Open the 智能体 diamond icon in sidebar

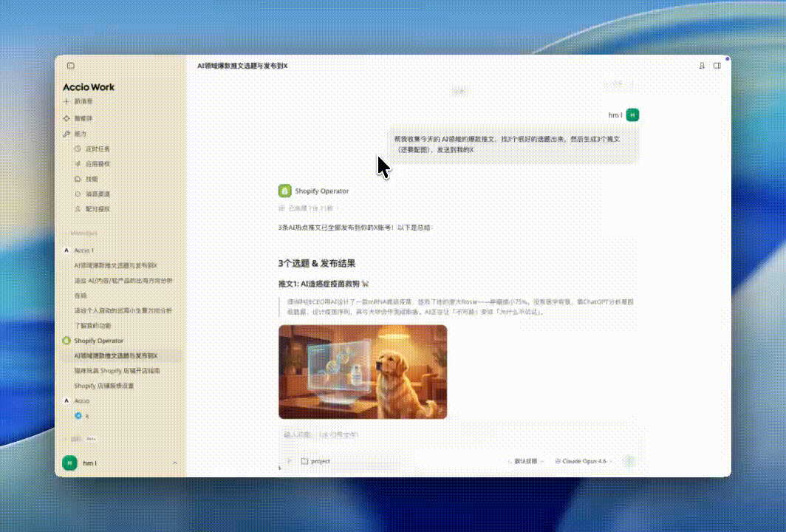click(66, 118)
